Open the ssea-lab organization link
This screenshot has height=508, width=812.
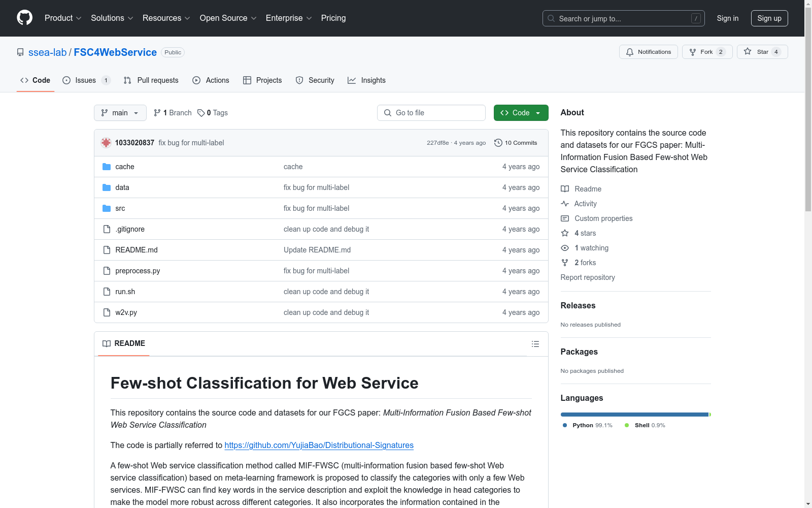tap(47, 52)
